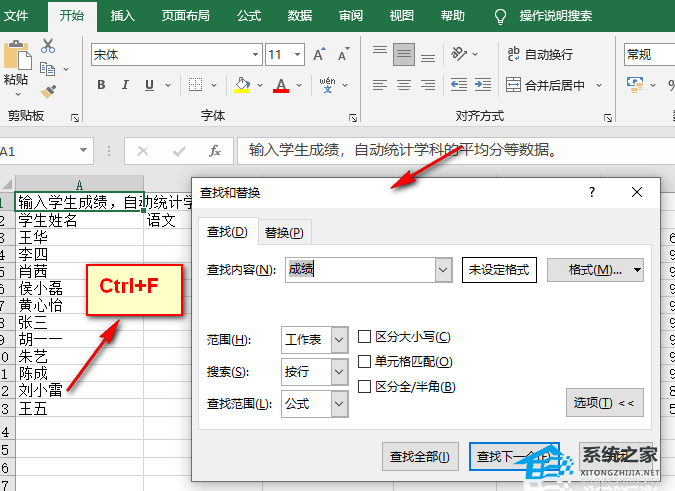This screenshot has height=491, width=675.
Task: Toggle Underline formatting
Action: pyautogui.click(x=149, y=85)
